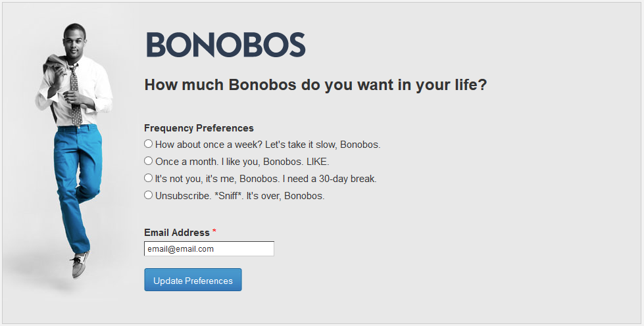Click the Bonobos logo
This screenshot has height=326, width=644.
pyautogui.click(x=226, y=45)
